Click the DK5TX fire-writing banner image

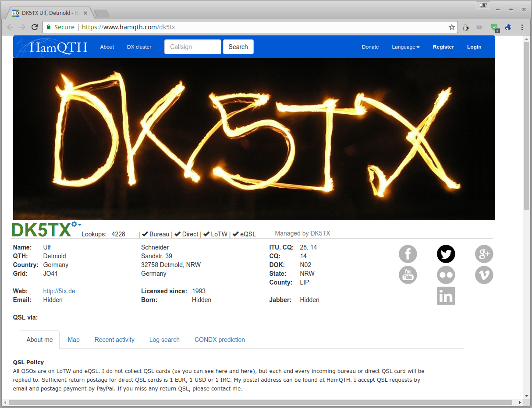254,139
